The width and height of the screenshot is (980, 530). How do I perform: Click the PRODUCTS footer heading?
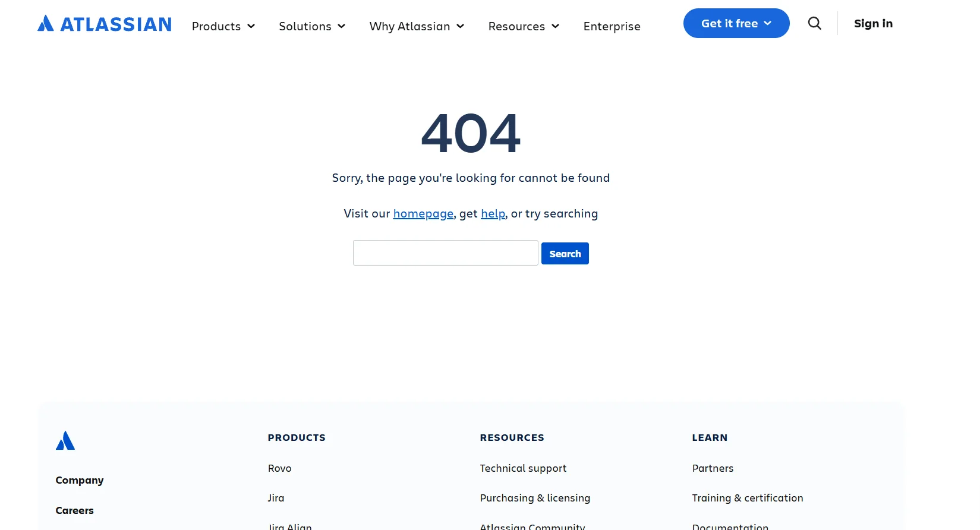pyautogui.click(x=297, y=437)
